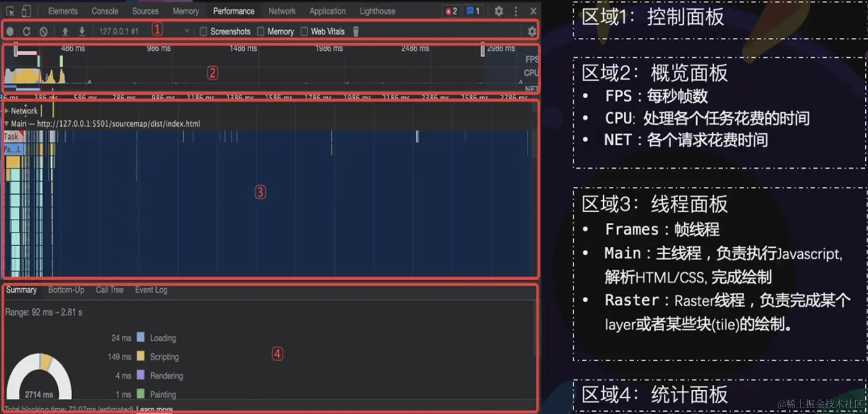This screenshot has width=868, height=414.
Task: Enable the Web Vitals checkbox
Action: 304,31
